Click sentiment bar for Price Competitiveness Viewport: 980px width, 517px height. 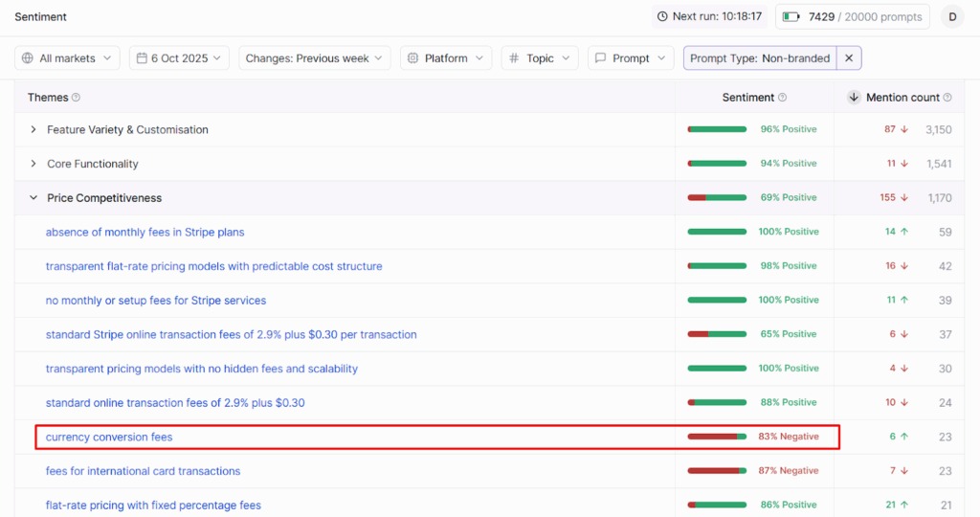(x=717, y=198)
